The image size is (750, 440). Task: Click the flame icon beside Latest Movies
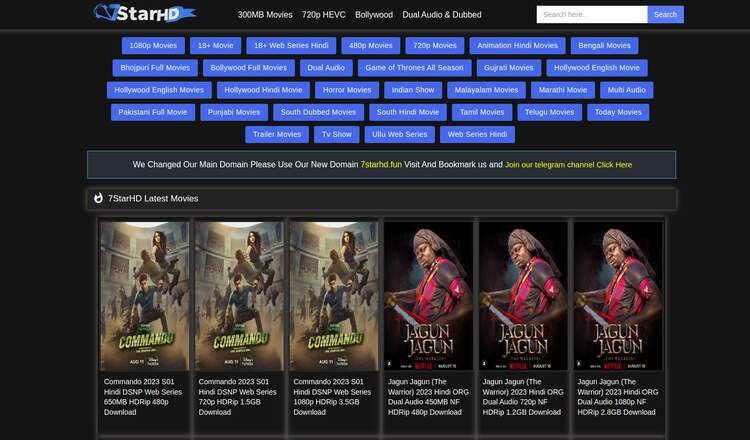[98, 198]
